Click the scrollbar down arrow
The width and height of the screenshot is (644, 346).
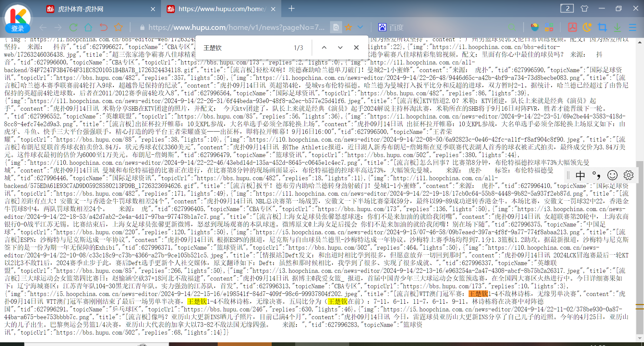tap(640, 338)
